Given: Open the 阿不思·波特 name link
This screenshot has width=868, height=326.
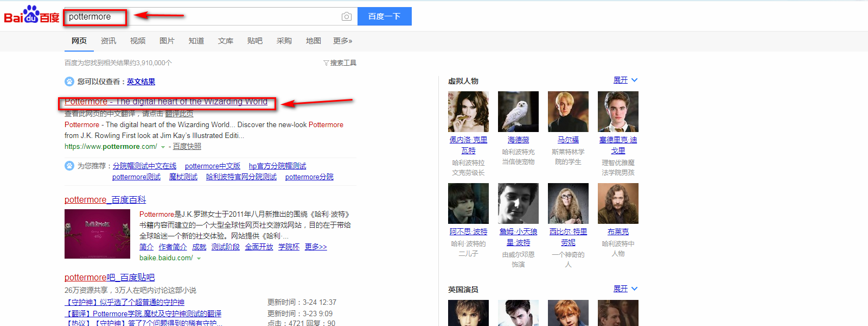Looking at the screenshot, I should pos(468,231).
